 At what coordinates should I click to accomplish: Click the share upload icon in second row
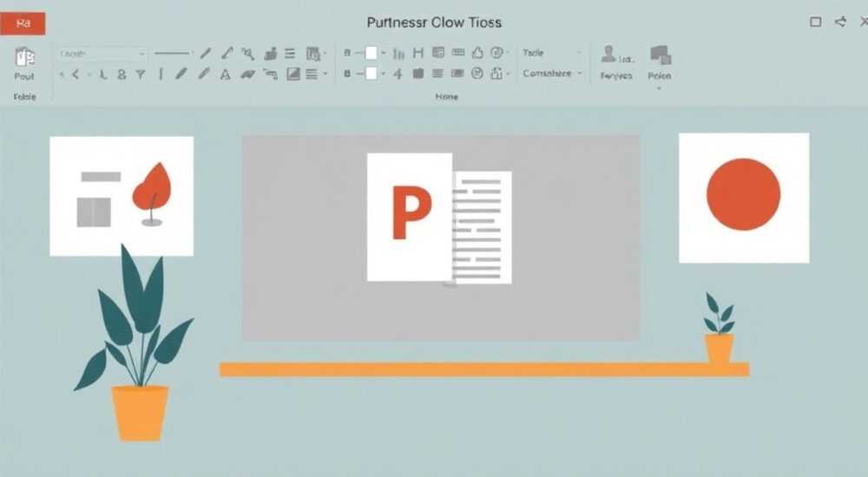click(x=496, y=73)
